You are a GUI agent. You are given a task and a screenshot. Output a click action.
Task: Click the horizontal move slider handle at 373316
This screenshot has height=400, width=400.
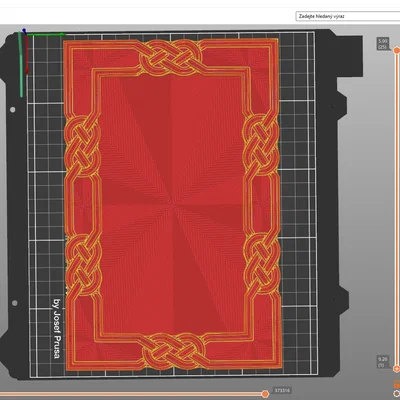265,394
